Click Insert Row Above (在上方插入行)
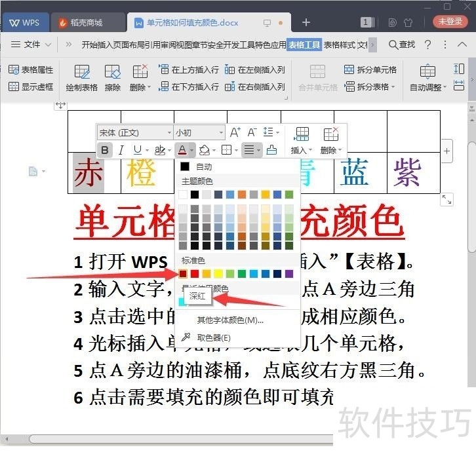This screenshot has height=458, width=476. tap(189, 69)
